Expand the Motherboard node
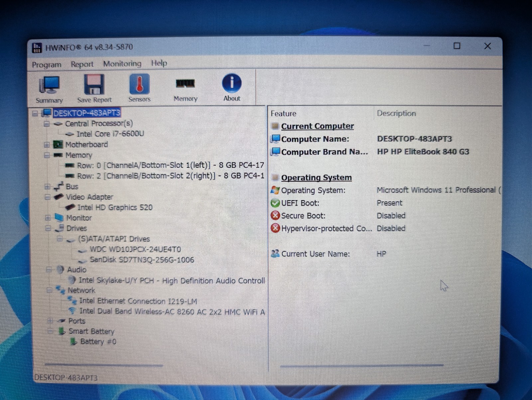The height and width of the screenshot is (400, 532). pos(47,145)
